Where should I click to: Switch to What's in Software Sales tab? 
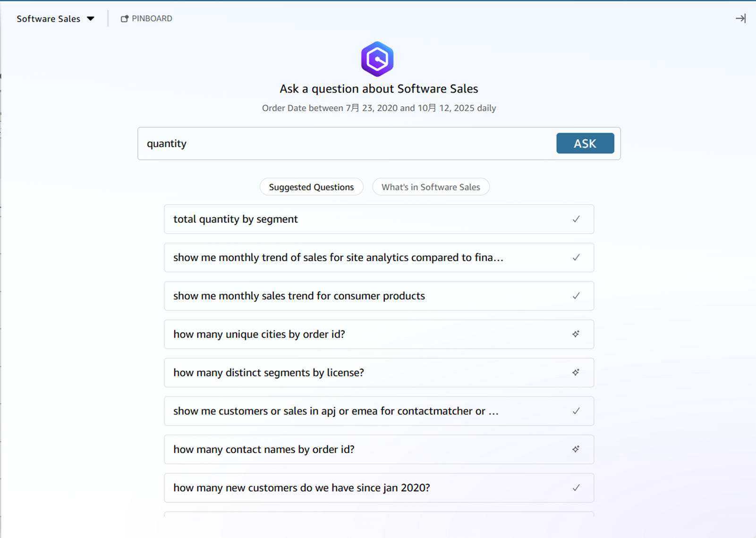[431, 187]
